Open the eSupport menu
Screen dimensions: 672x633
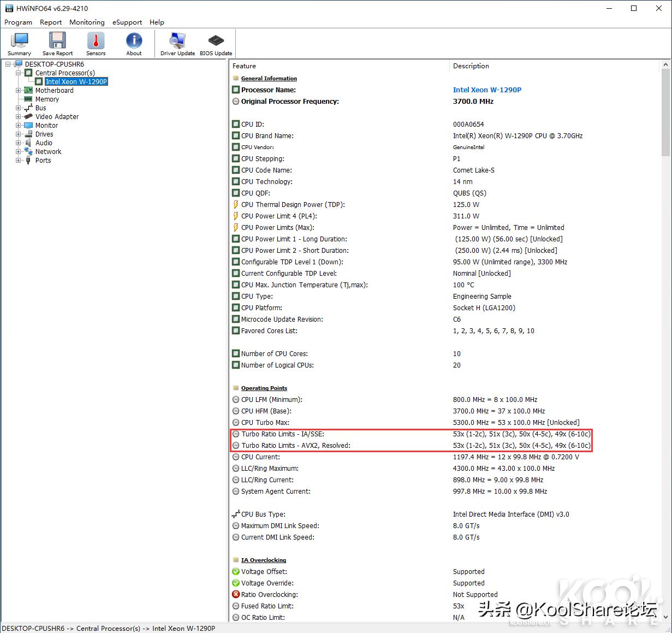(127, 22)
